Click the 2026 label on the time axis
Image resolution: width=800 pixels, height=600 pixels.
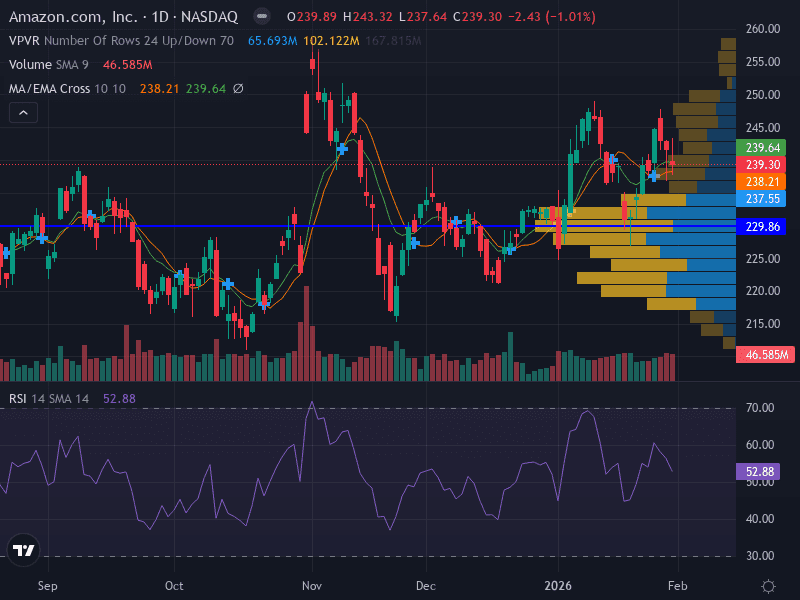point(558,586)
